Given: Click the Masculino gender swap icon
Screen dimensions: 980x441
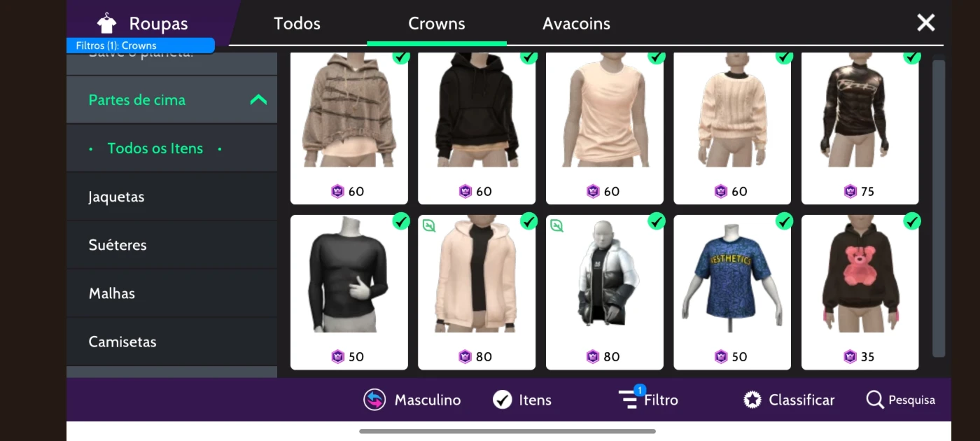Looking at the screenshot, I should 374,400.
